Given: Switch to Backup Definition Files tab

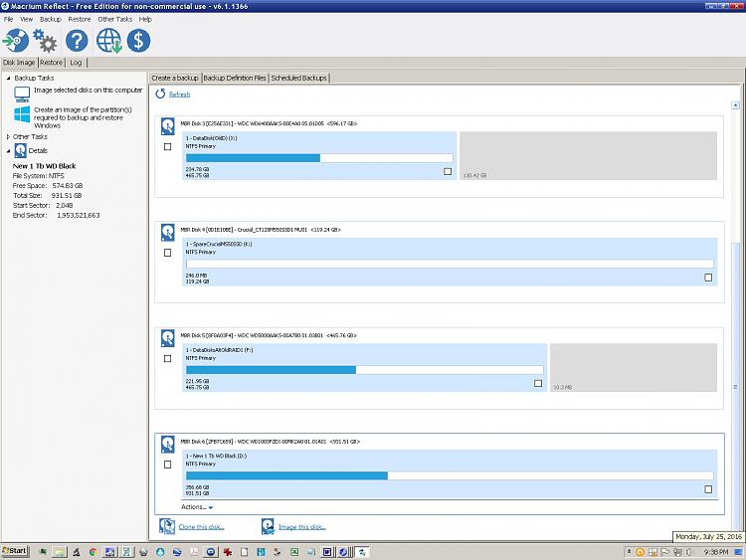Looking at the screenshot, I should [x=235, y=78].
